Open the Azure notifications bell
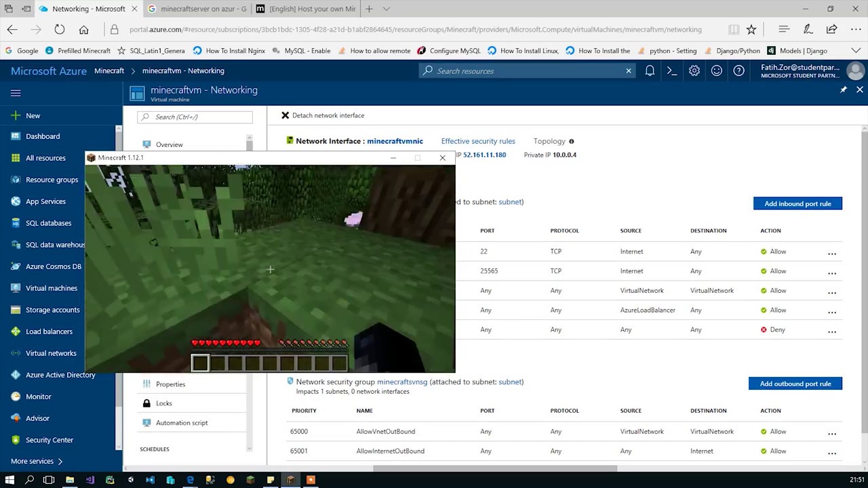Screen dimensions: 868x488 pyautogui.click(x=650, y=70)
